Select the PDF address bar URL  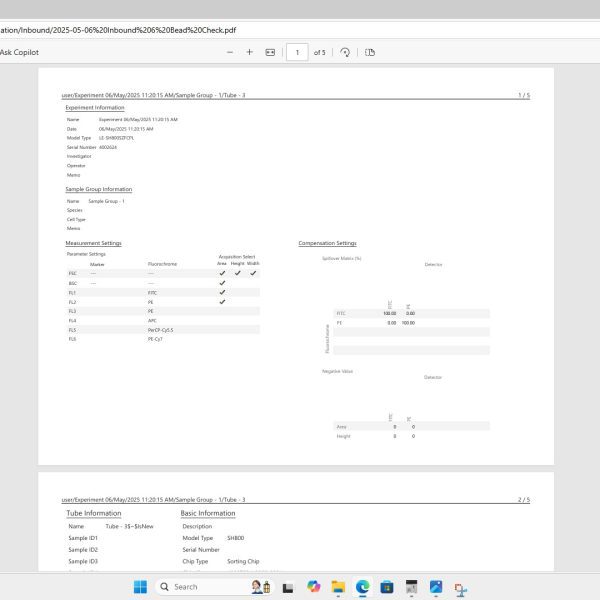coord(118,30)
